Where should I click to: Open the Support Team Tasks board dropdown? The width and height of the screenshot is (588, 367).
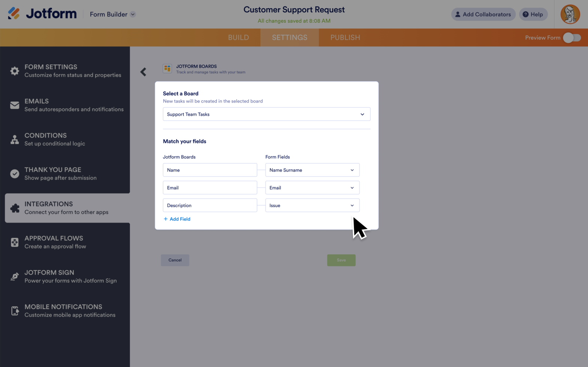pos(267,114)
